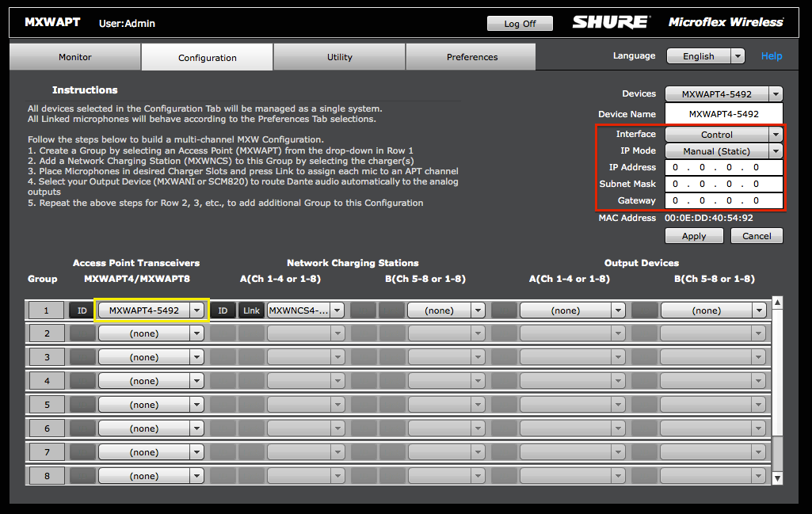Click the Device Name input field
The width and height of the screenshot is (812, 514).
(x=723, y=114)
